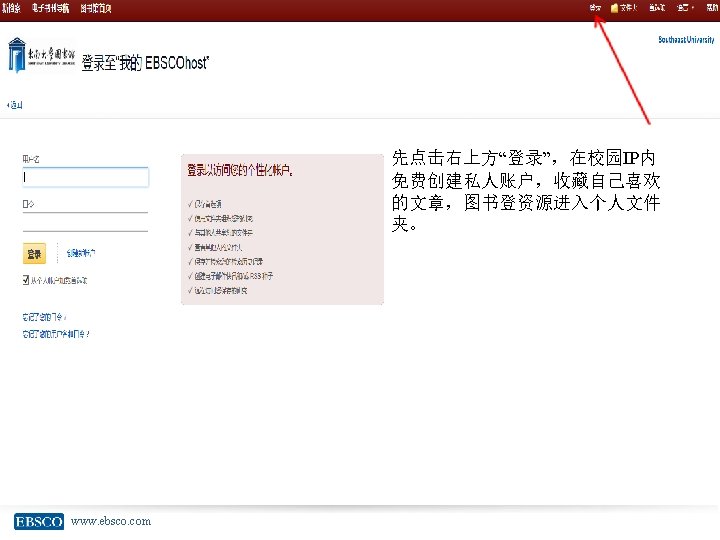Follow the create account link beside login button
The image size is (720, 540).
(81, 253)
